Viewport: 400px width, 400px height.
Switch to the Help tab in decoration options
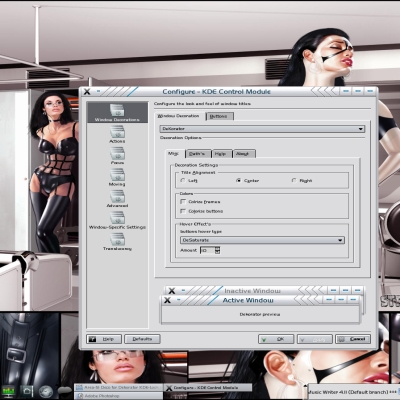[x=221, y=154]
